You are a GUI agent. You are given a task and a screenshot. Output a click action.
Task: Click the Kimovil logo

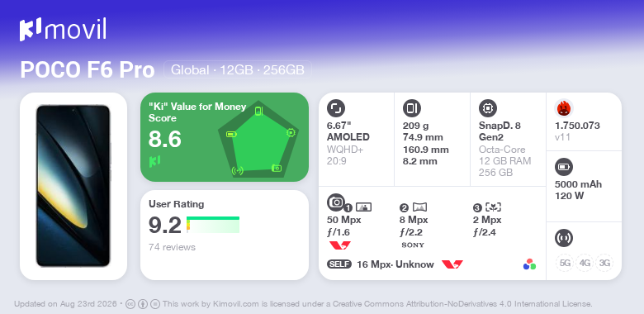[63, 30]
